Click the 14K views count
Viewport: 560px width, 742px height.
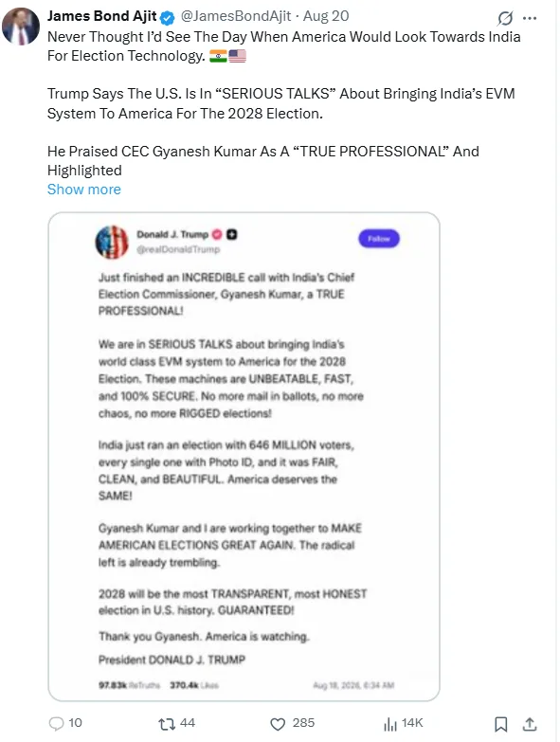coord(412,723)
